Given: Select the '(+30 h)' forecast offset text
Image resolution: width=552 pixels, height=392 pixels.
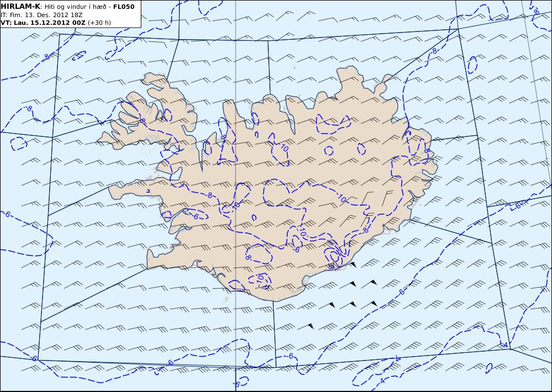Looking at the screenshot, I should click(99, 23).
